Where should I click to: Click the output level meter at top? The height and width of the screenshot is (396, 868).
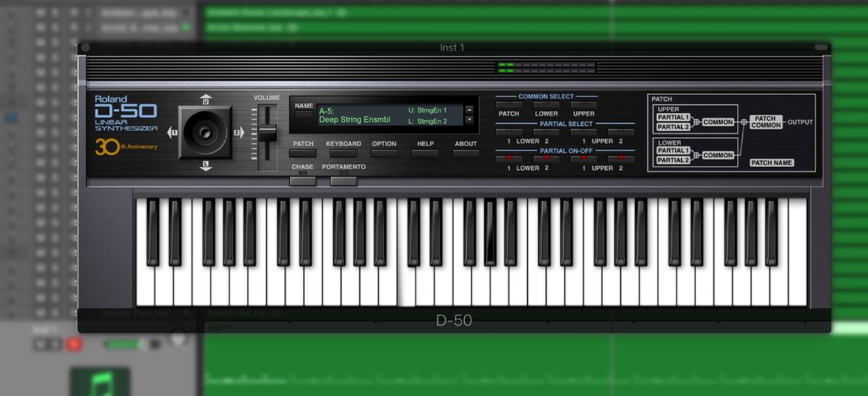pos(545,68)
